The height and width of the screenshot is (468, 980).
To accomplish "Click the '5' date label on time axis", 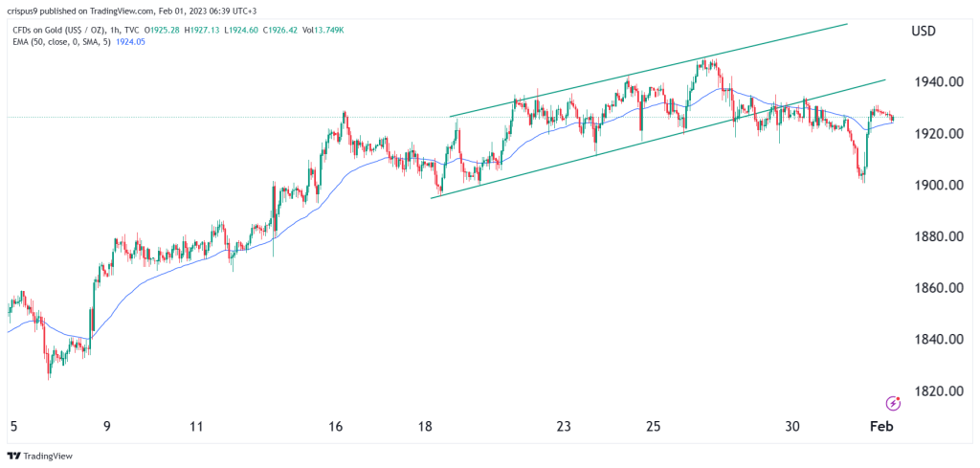I will pyautogui.click(x=13, y=427).
